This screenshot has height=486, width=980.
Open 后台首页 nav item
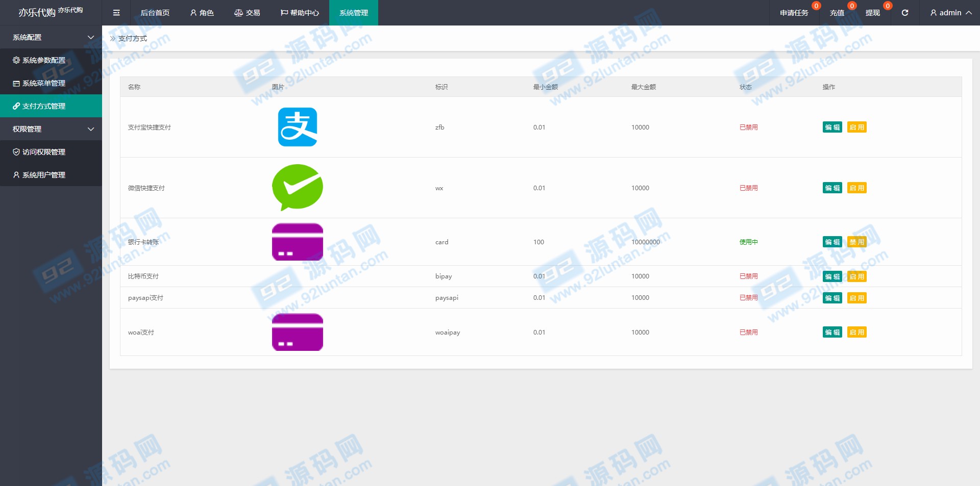tap(155, 13)
